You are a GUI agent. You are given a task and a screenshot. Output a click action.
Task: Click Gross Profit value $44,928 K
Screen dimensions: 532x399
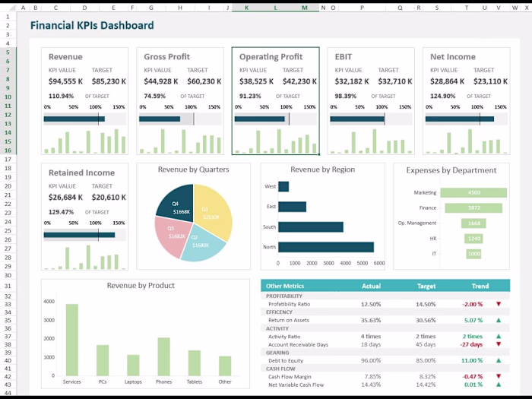tap(161, 81)
